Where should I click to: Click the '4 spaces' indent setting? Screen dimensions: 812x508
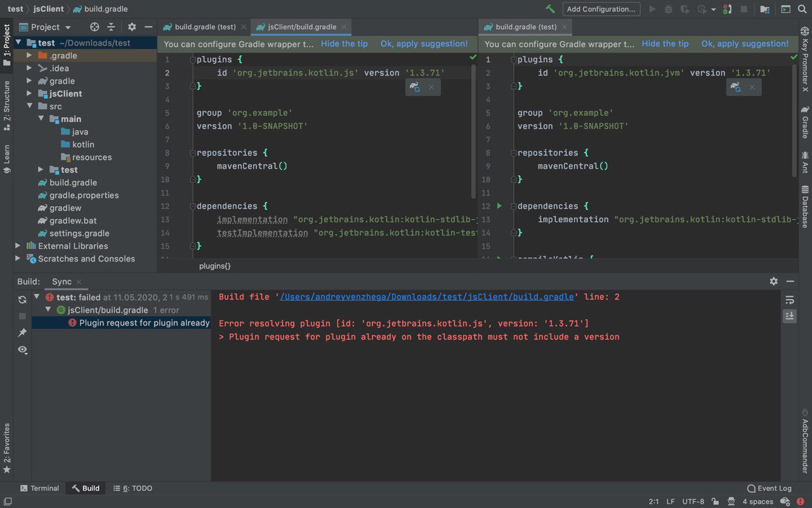(758, 502)
